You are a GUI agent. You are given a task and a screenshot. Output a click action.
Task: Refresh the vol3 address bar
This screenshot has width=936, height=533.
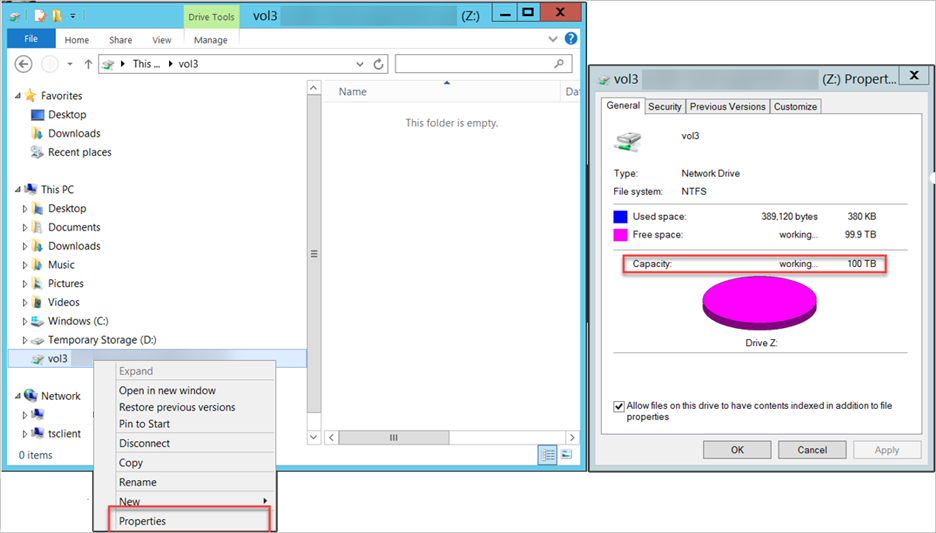click(x=378, y=64)
